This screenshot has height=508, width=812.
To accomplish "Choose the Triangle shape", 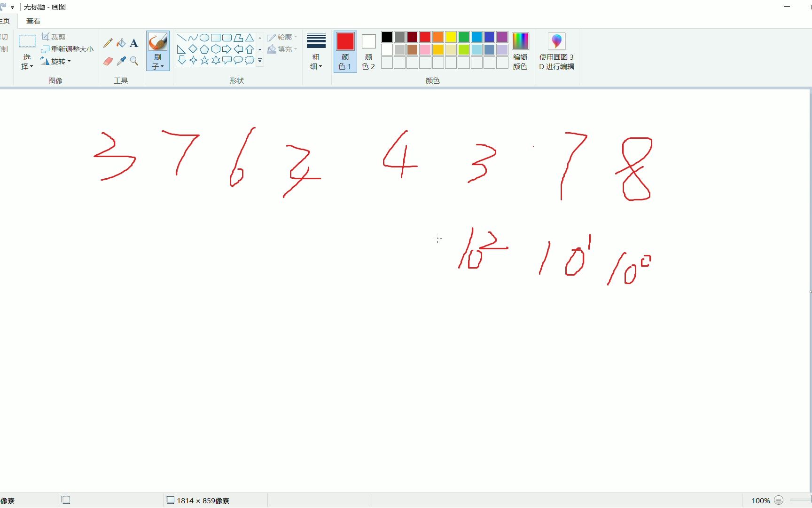I will (250, 38).
